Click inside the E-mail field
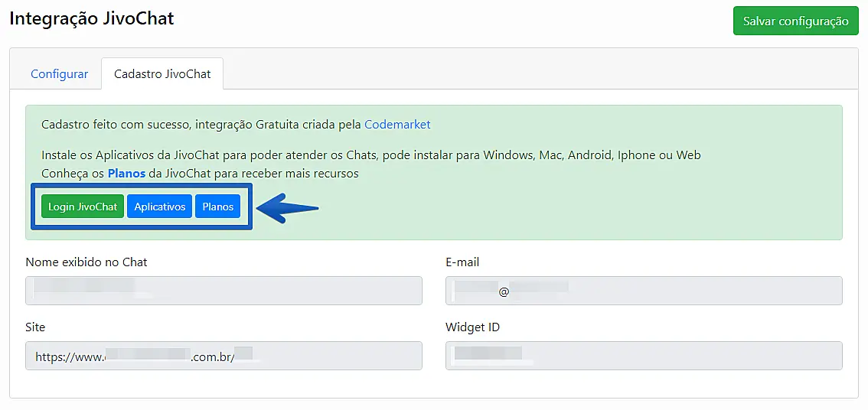 (644, 291)
